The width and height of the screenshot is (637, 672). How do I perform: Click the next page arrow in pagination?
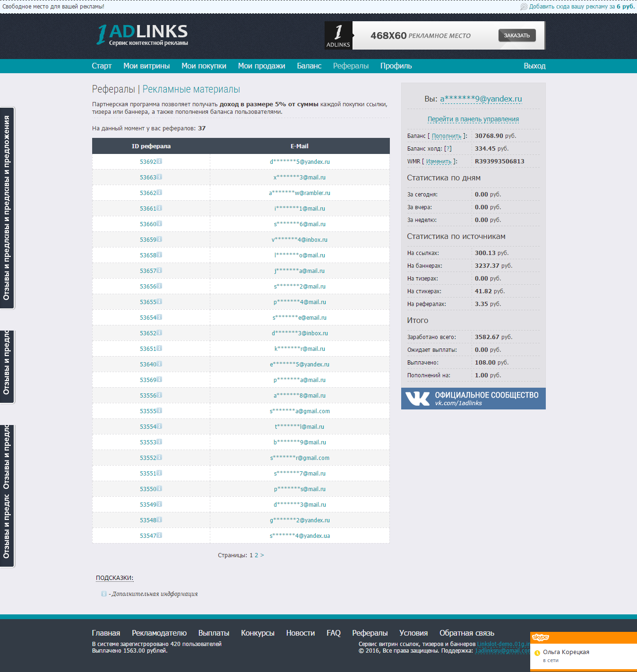point(262,555)
